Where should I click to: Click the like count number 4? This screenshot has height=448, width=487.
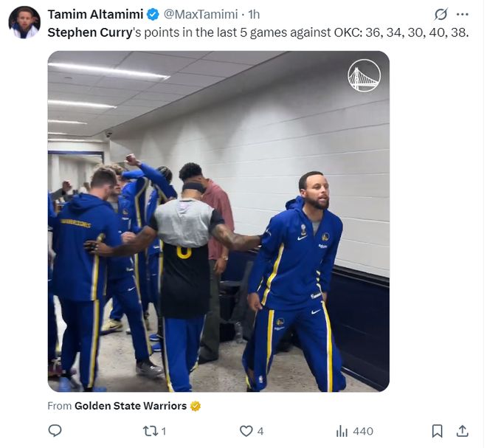pyautogui.click(x=260, y=432)
